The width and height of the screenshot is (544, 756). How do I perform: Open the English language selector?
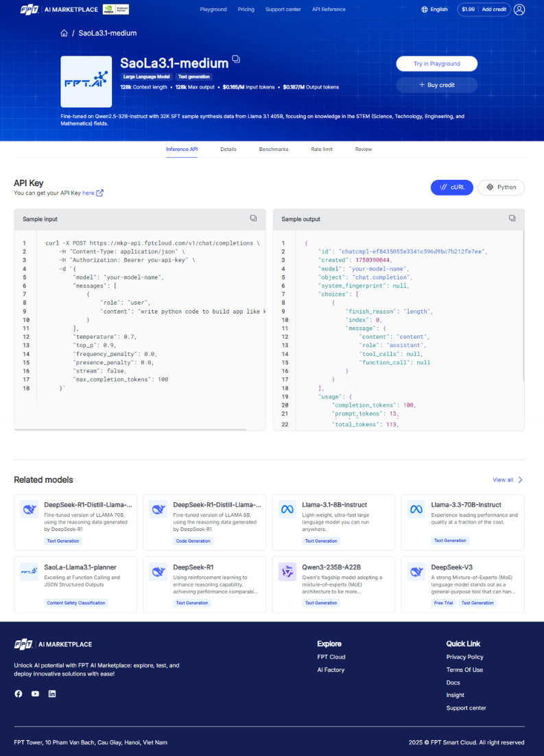(x=434, y=9)
